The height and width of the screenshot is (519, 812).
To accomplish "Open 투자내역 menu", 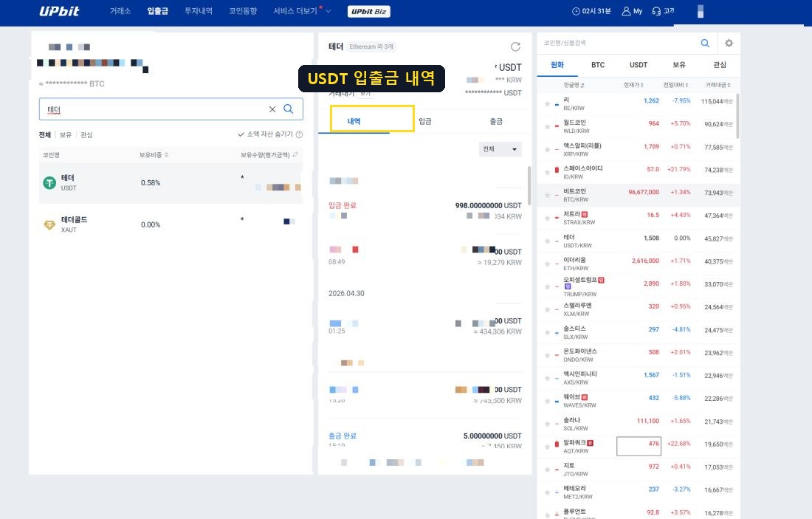I will coord(199,11).
